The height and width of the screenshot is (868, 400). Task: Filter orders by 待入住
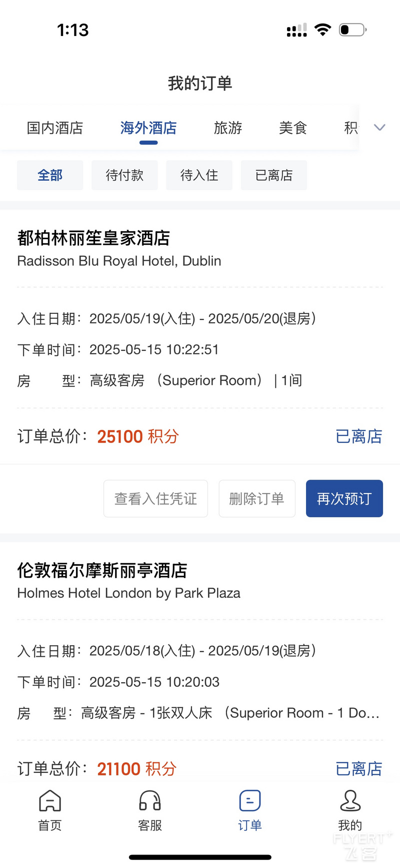tap(199, 175)
